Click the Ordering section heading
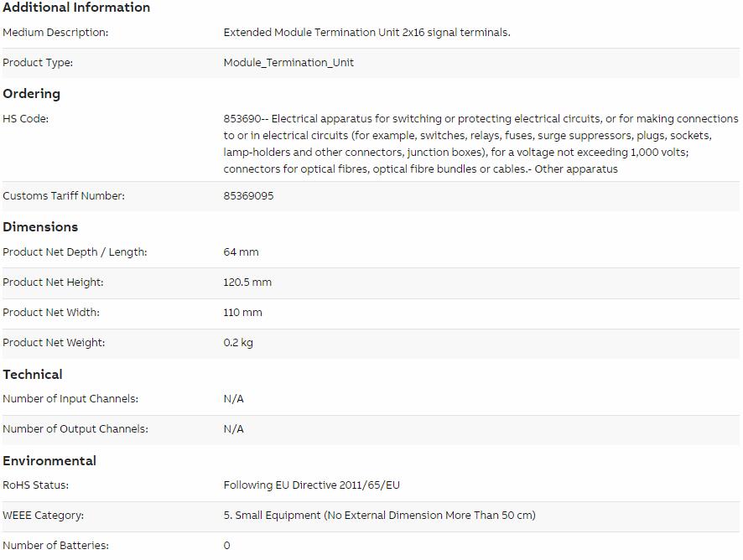 (32, 94)
